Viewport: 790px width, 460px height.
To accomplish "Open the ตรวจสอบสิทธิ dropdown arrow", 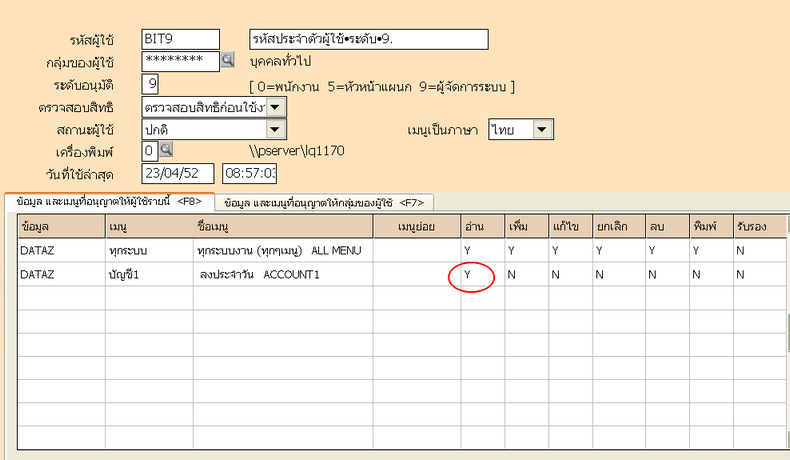I will [276, 106].
